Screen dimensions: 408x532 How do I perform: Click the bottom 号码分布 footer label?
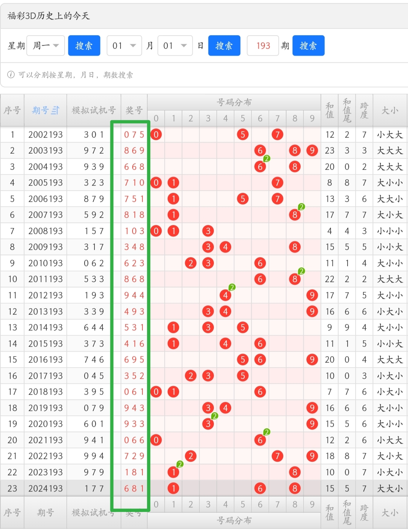[x=234, y=521]
